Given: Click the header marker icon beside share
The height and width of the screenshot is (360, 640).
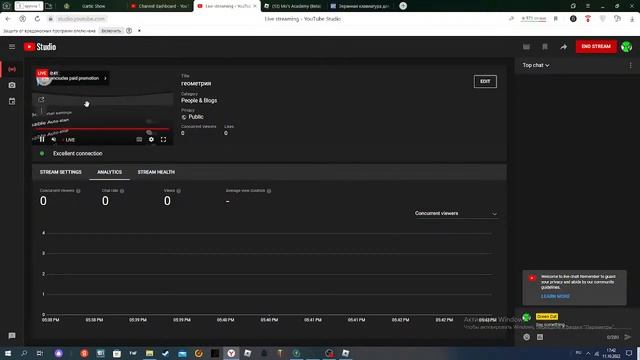Looking at the screenshot, I should tap(545, 47).
